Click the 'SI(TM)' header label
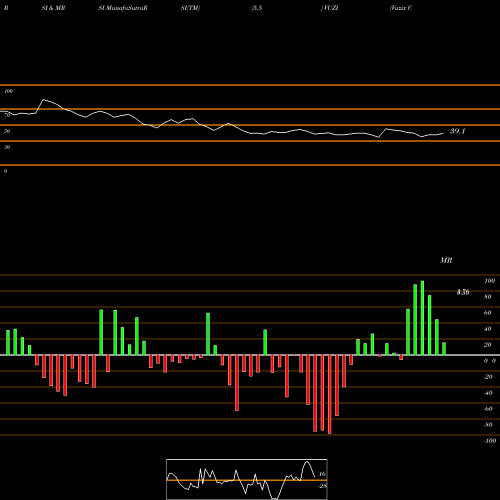500x500 pixels. tap(190, 8)
